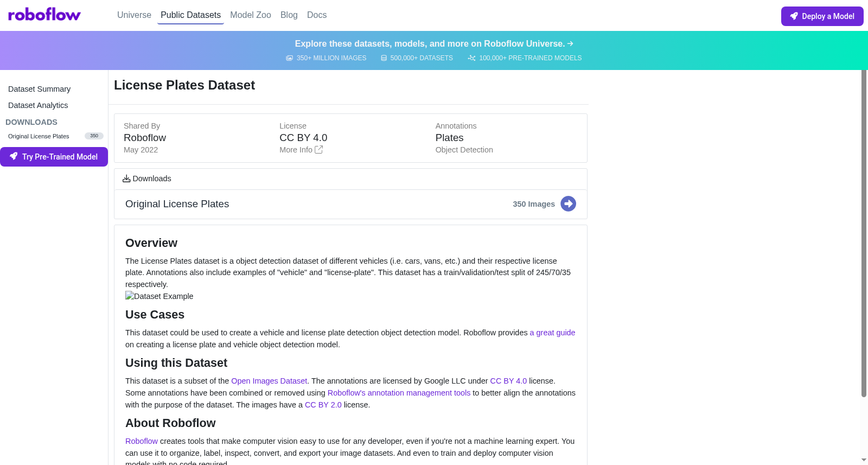Open the Open Images Dataset link
The height and width of the screenshot is (465, 868).
click(x=269, y=381)
